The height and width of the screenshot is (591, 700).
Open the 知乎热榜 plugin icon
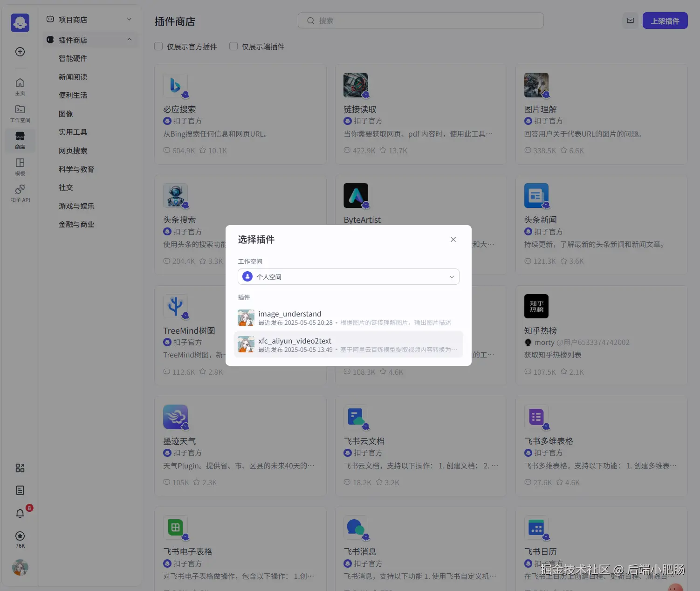[536, 306]
